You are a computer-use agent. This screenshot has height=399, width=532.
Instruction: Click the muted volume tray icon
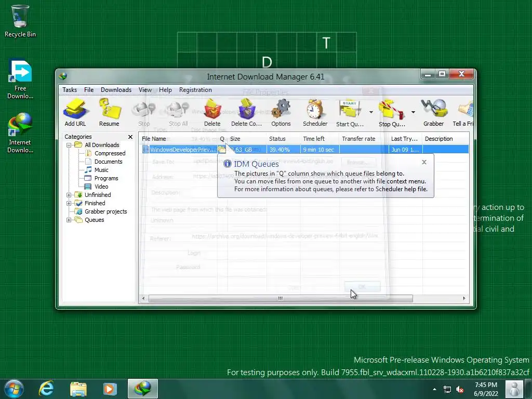pos(460,389)
